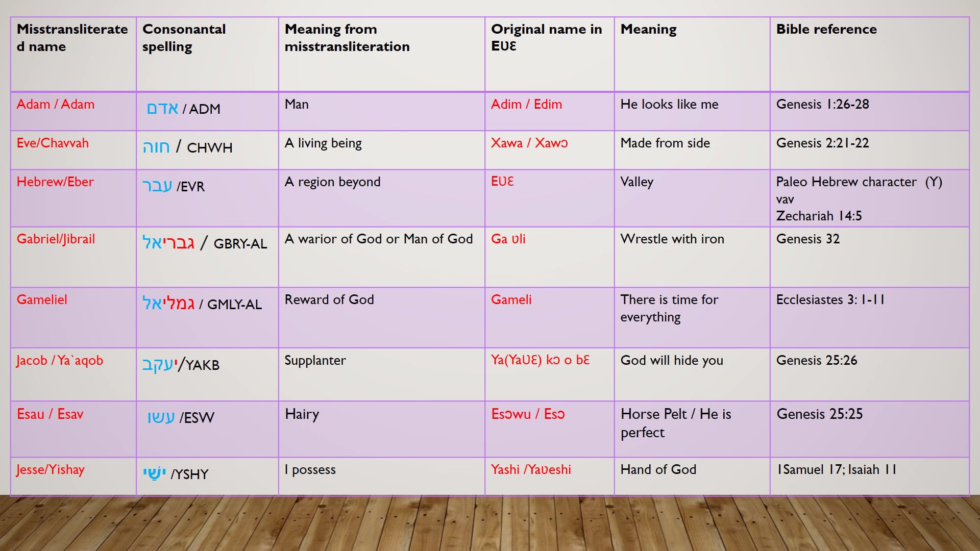Select the 'Eve/Chavvah' entry
Viewport: 980px width, 551px height.
click(x=53, y=143)
